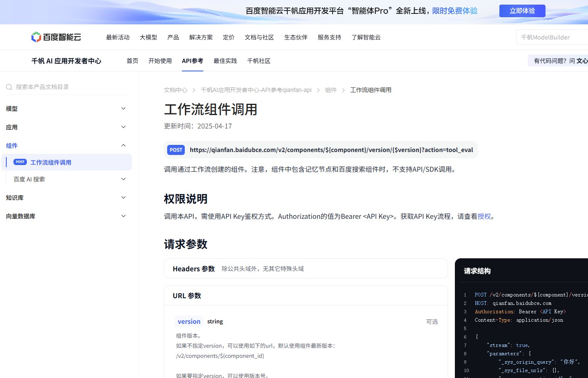588x378 pixels.
Task: Click the 请求参数 heading
Action: click(x=186, y=244)
